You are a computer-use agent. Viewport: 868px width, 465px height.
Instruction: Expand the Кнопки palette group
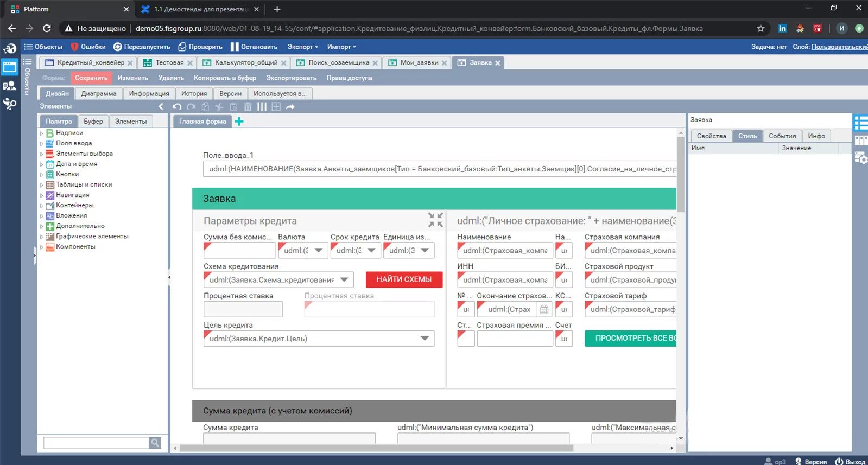41,175
